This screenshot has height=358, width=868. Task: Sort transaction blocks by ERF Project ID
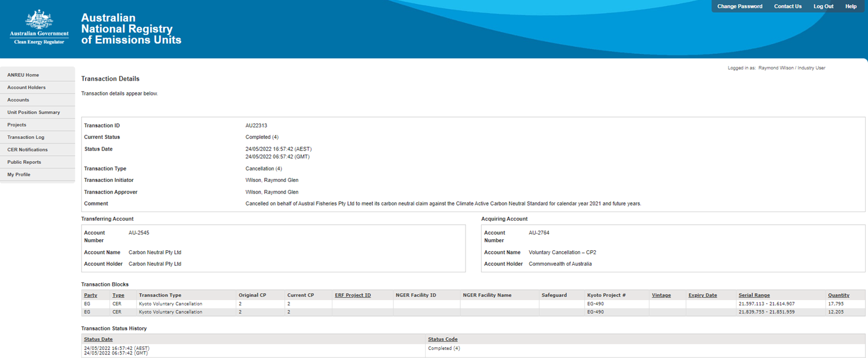click(x=353, y=295)
